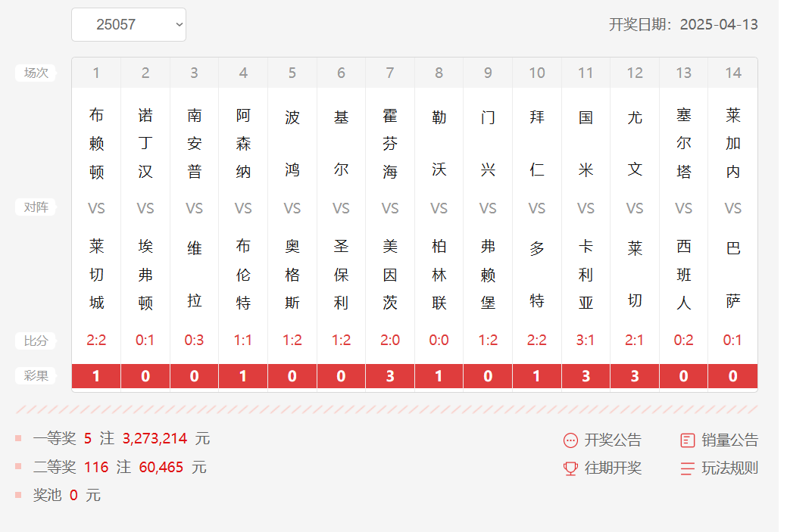
Task: Click the 二等奖 label
Action: (55, 468)
